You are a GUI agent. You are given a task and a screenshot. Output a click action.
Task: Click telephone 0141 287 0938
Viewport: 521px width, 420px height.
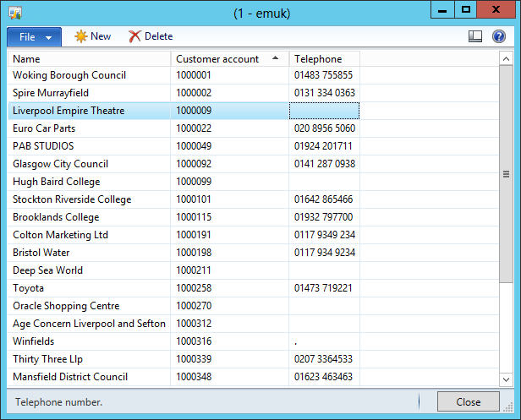click(325, 164)
